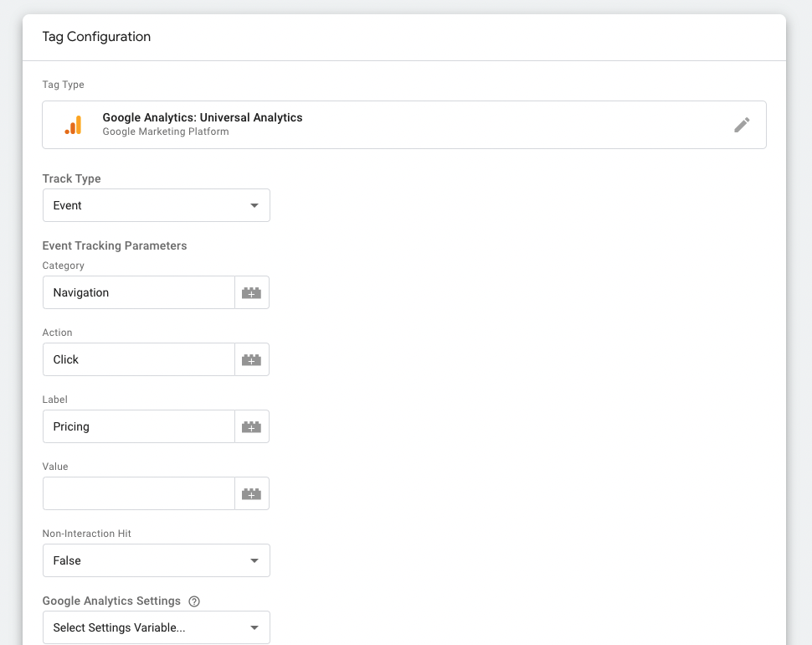Screen dimensions: 812x645
Task: Click the Tag Configuration heading
Action: 96,37
